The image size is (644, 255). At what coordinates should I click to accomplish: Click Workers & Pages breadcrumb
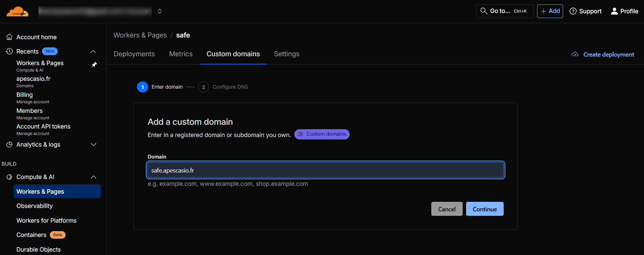coord(140,35)
